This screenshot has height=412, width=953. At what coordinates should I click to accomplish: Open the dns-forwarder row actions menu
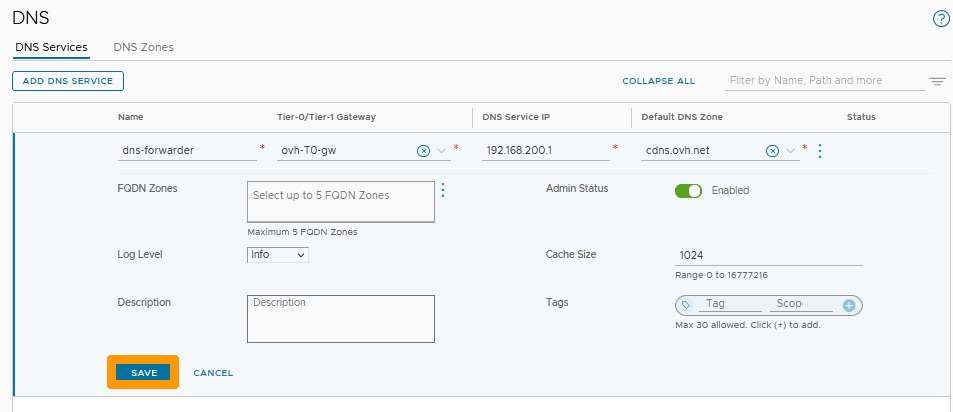(x=820, y=151)
